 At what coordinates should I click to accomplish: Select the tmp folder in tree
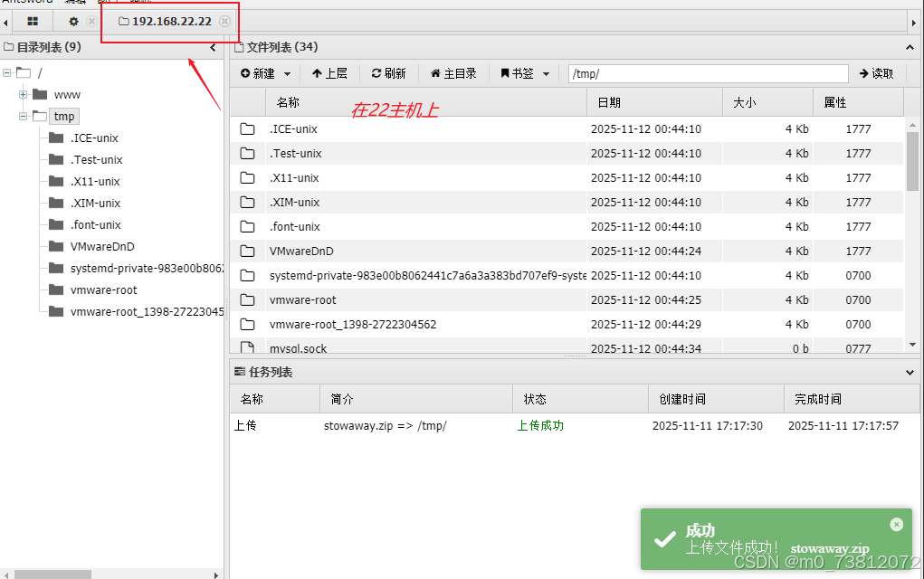64,116
